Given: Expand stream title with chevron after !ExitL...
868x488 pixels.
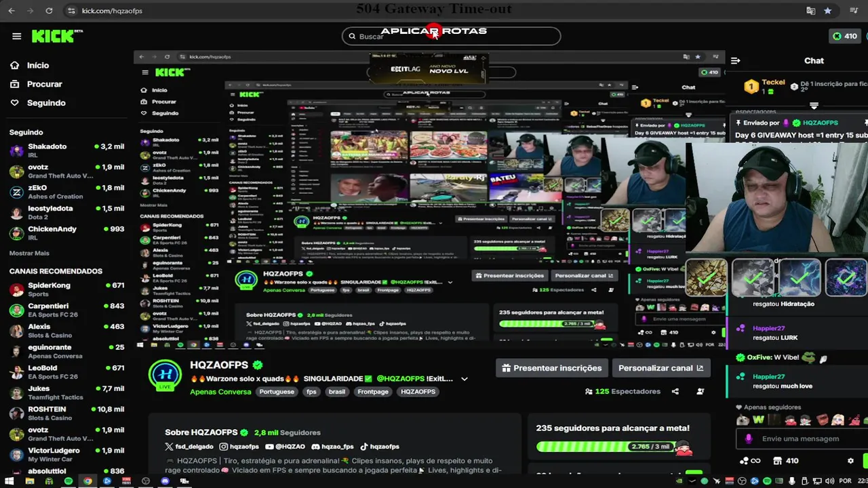Looking at the screenshot, I should pyautogui.click(x=465, y=379).
